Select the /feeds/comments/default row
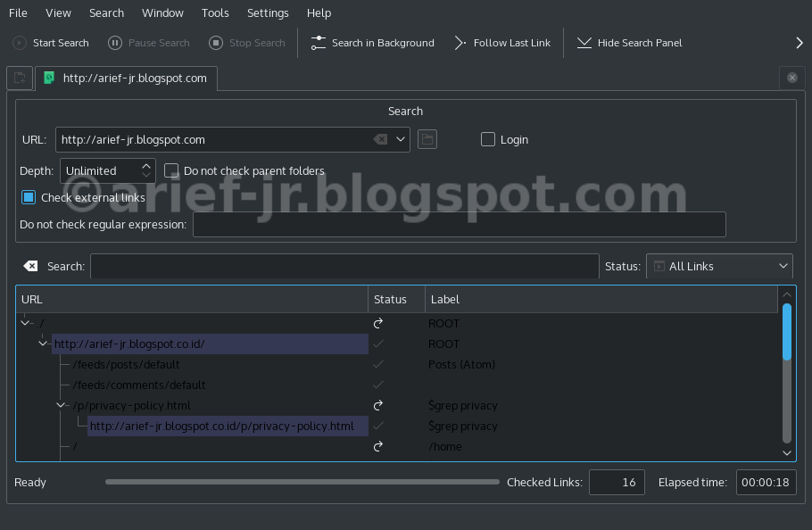This screenshot has width=812, height=530. coord(139,385)
